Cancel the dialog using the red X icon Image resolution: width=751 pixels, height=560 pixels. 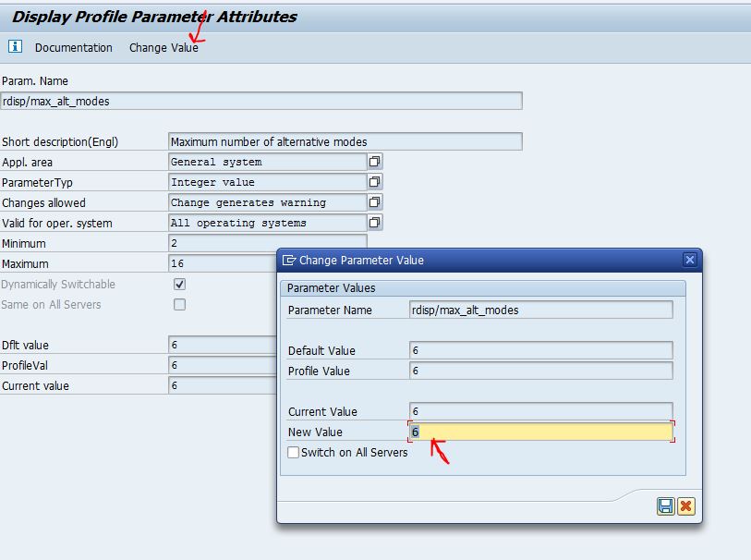click(686, 506)
